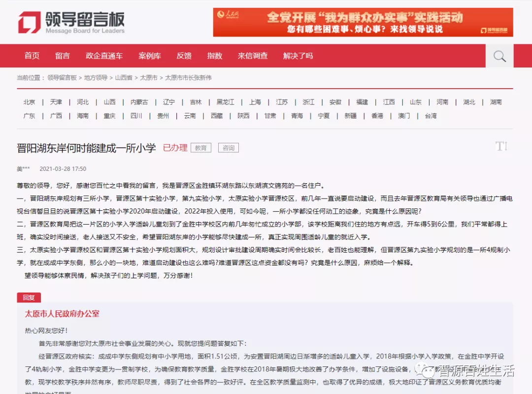Click the 咨询 type tag
The width and height of the screenshot is (532, 394).
(229, 148)
